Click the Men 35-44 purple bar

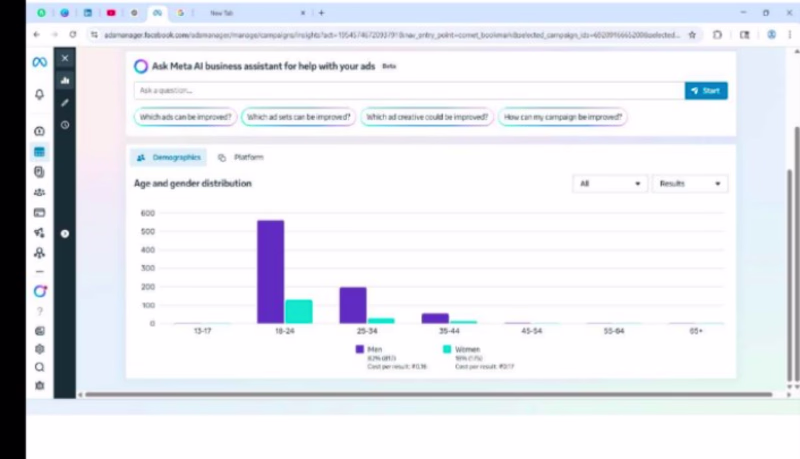click(x=435, y=319)
